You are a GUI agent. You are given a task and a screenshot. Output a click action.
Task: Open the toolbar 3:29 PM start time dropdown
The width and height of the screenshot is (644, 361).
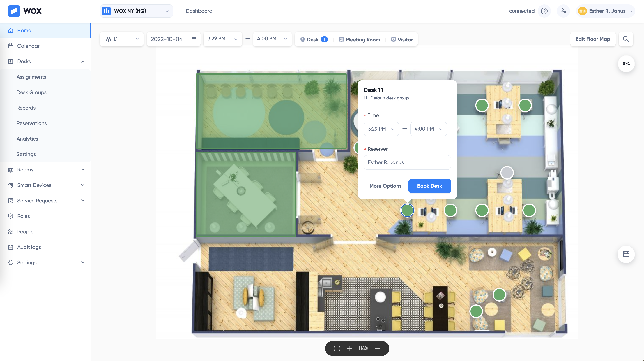222,39
